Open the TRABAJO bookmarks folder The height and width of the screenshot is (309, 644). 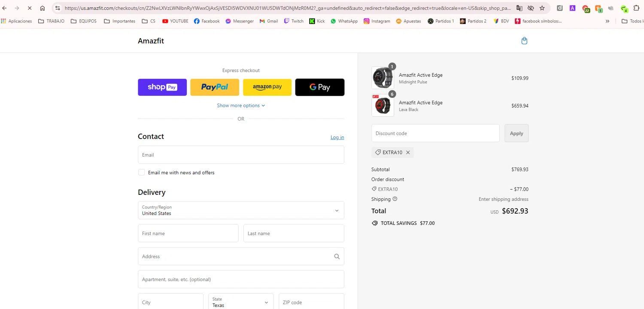tap(52, 21)
